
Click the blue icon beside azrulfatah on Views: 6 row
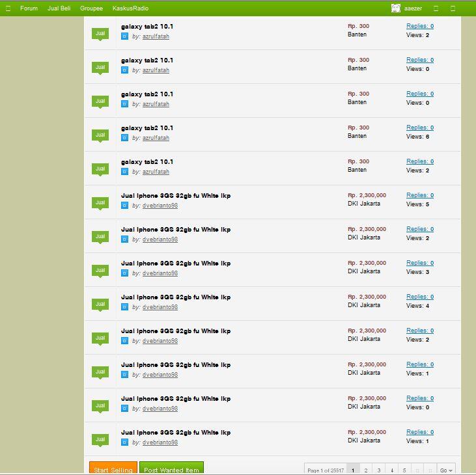tap(124, 138)
